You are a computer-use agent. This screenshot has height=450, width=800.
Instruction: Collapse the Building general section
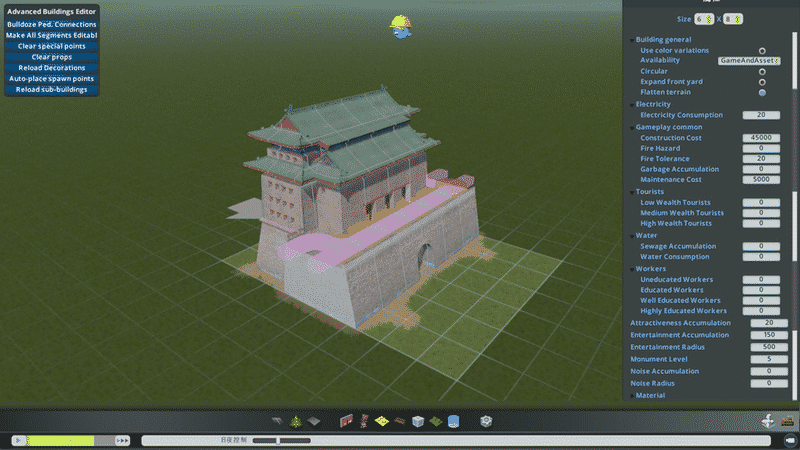632,39
